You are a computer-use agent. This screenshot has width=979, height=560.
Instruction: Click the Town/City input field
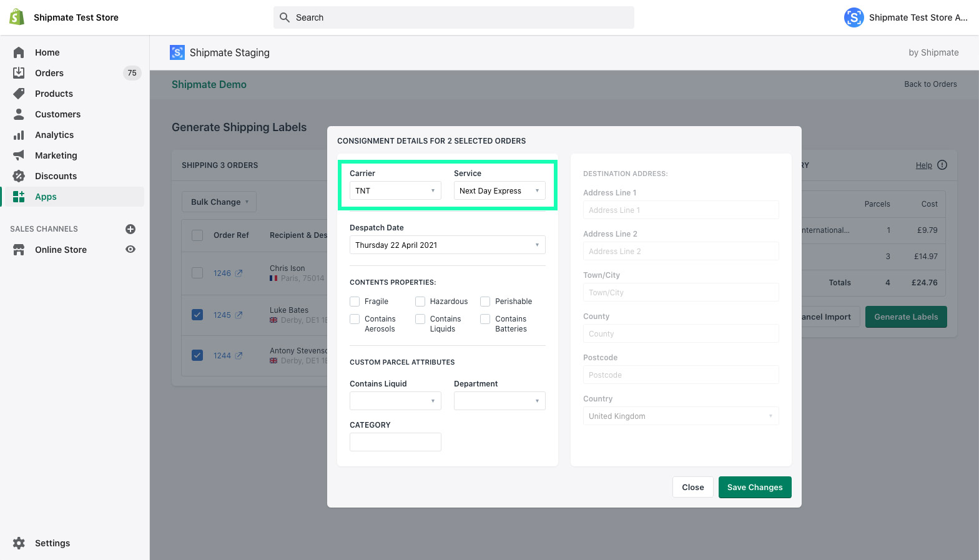[681, 292]
